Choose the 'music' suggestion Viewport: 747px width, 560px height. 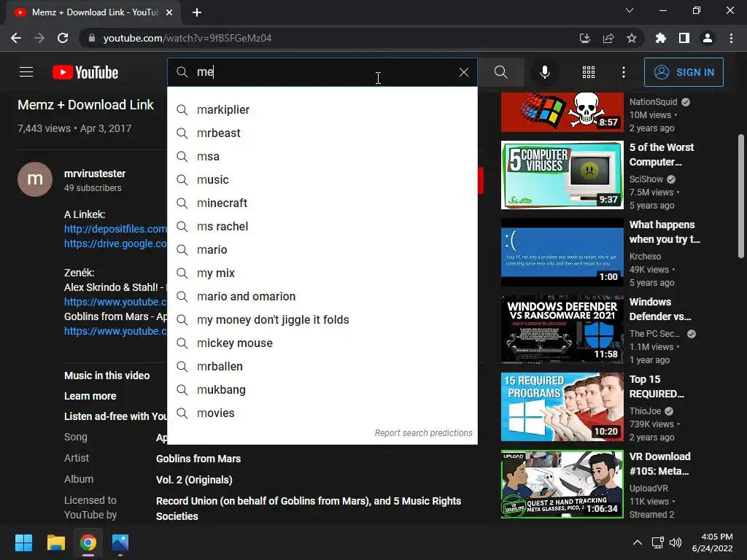[322, 180]
